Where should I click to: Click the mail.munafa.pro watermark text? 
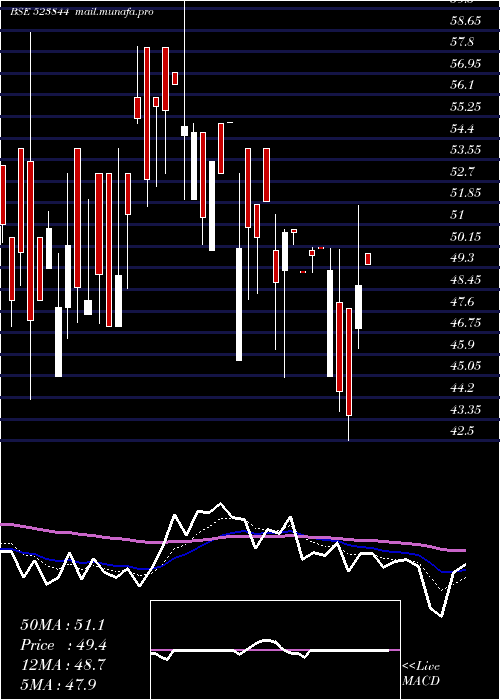(x=113, y=12)
